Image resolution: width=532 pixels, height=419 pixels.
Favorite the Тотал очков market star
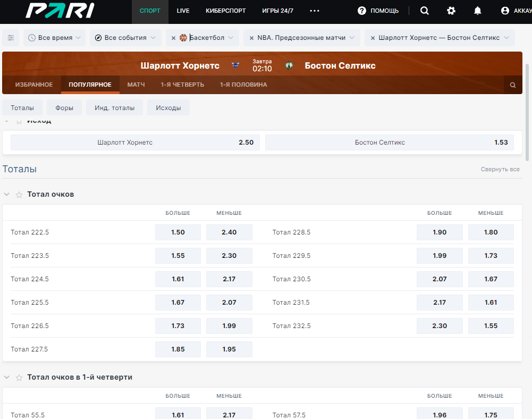coord(19,195)
